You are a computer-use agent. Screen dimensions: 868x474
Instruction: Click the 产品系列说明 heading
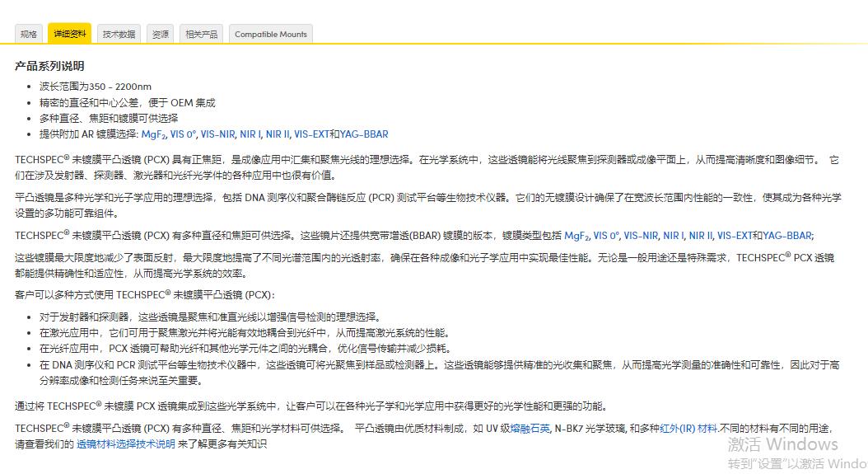pyautogui.click(x=49, y=66)
